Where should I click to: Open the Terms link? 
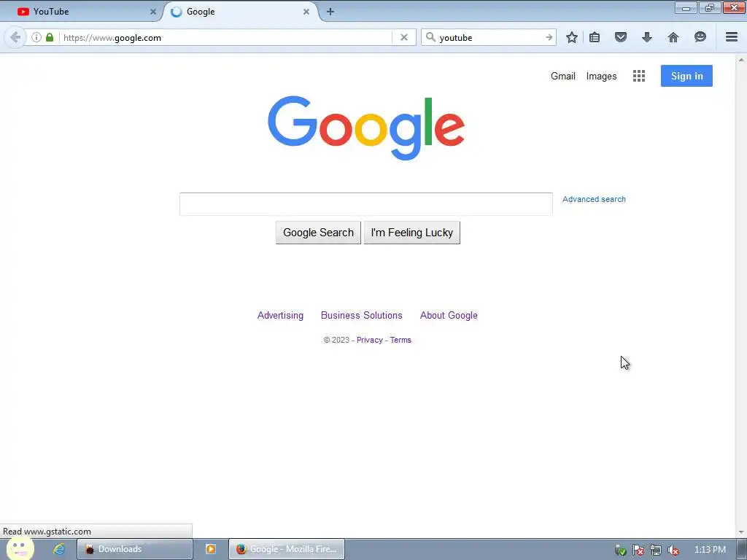coord(400,340)
